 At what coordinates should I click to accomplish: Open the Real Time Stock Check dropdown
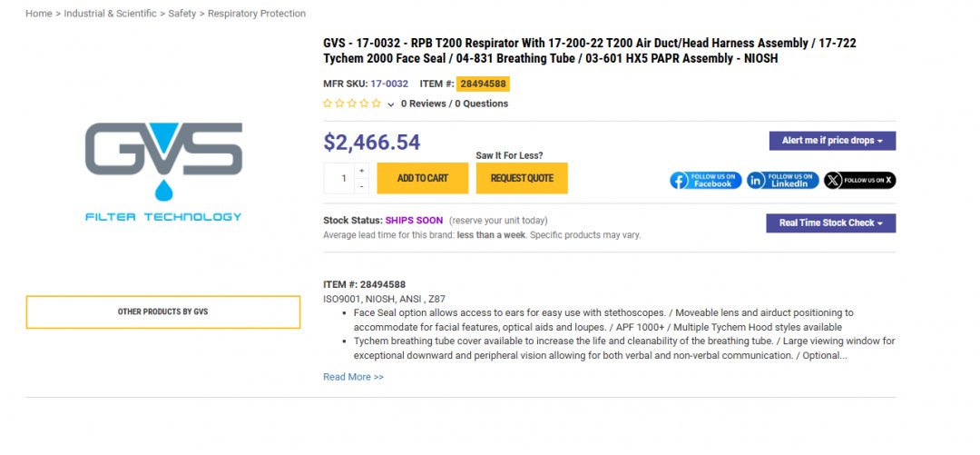pos(830,223)
